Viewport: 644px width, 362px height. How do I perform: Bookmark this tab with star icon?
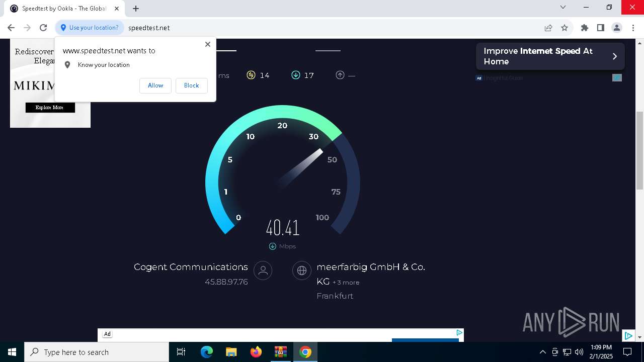tap(565, 28)
